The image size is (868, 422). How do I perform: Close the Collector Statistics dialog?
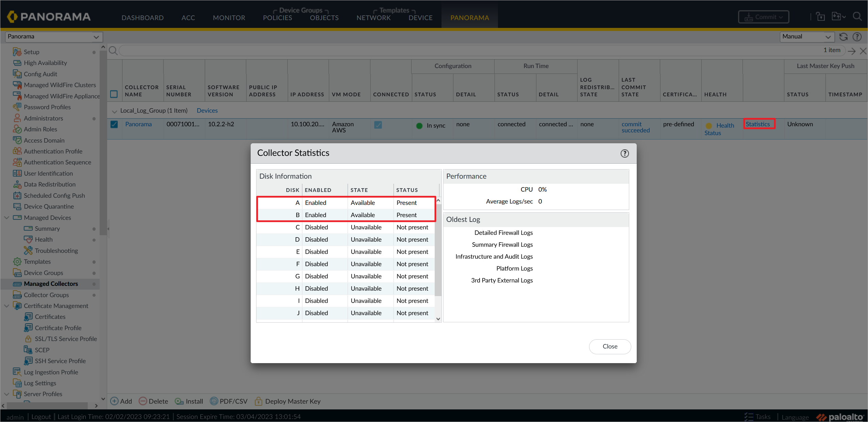point(610,346)
